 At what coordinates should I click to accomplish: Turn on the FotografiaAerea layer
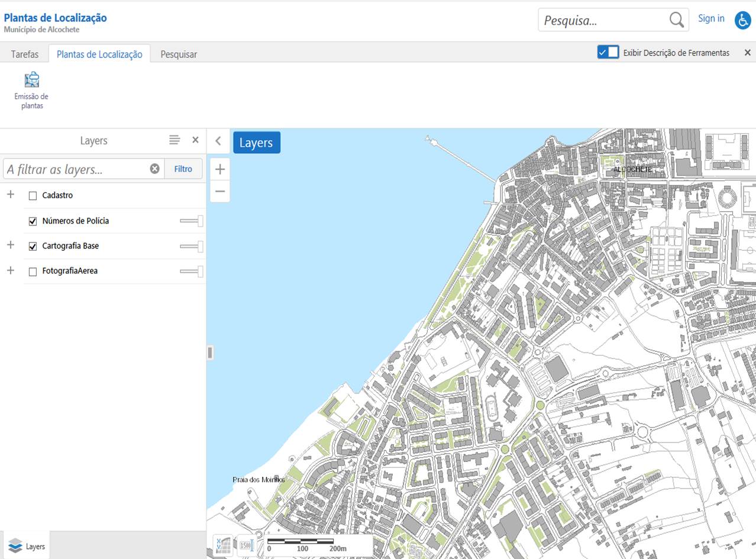pos(33,272)
